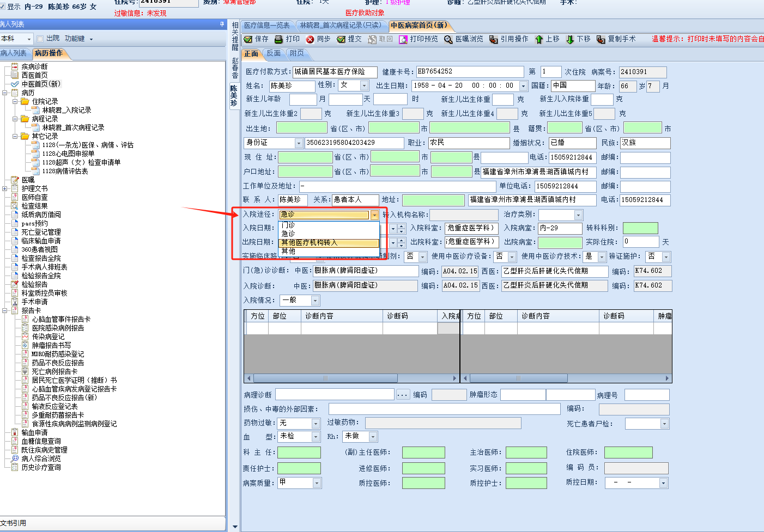Viewport: 764px width, 532px height.
Task: Click the 保存 save icon in toolbar
Action: (x=248, y=39)
